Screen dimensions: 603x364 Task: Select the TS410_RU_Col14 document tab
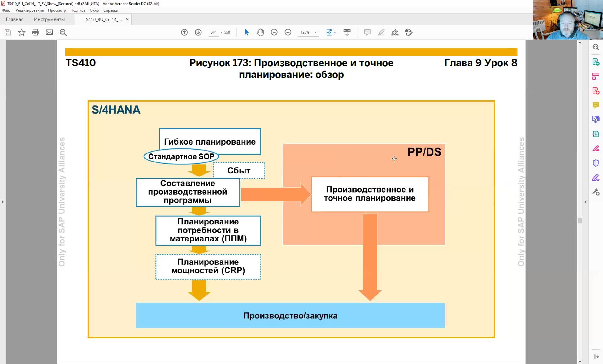[103, 19]
